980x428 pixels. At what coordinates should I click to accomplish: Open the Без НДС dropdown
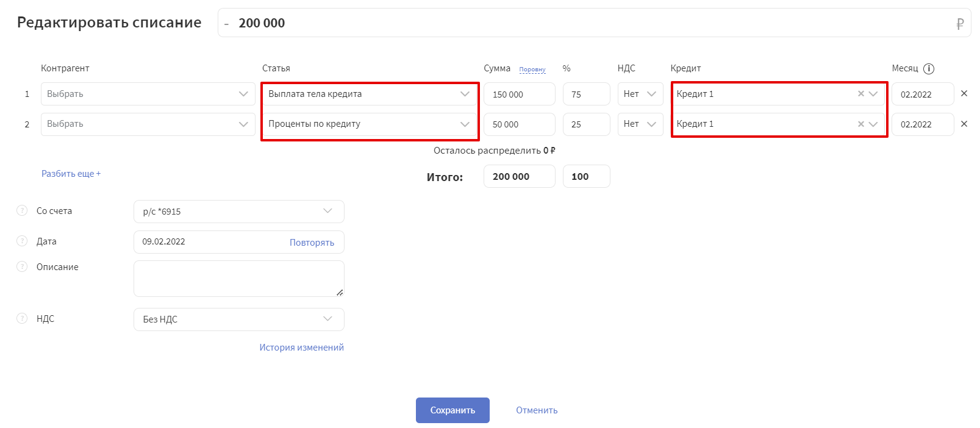click(239, 319)
